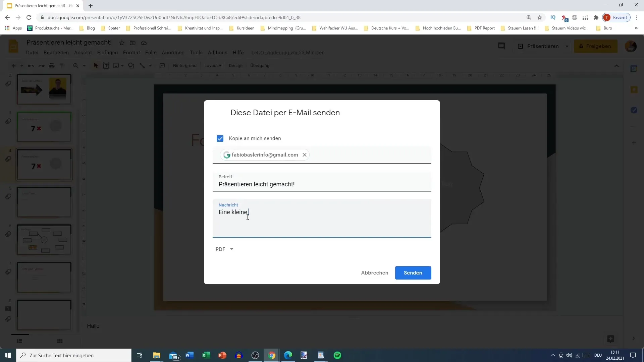Select the slide 2 thumbnail with arrow
The width and height of the screenshot is (644, 362).
pos(44,89)
